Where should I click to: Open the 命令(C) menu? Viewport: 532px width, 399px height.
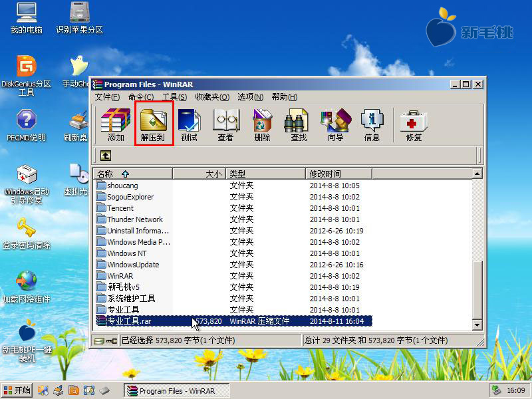tap(141, 97)
